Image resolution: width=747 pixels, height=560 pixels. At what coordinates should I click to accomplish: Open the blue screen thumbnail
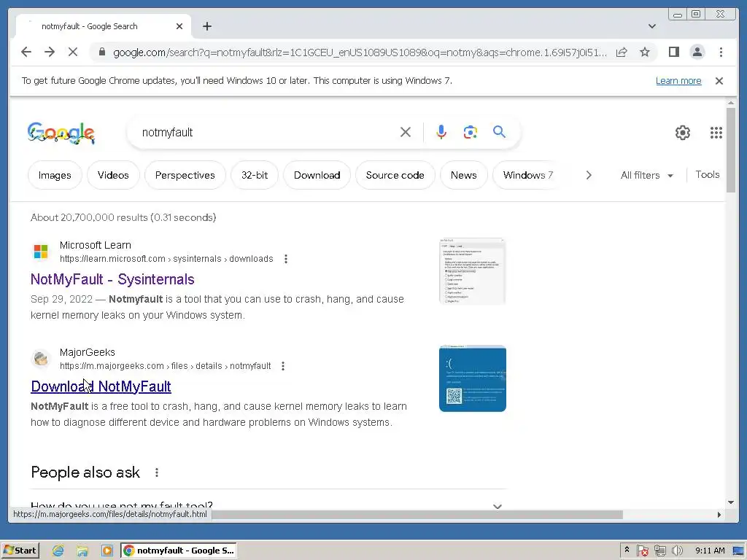[472, 378]
